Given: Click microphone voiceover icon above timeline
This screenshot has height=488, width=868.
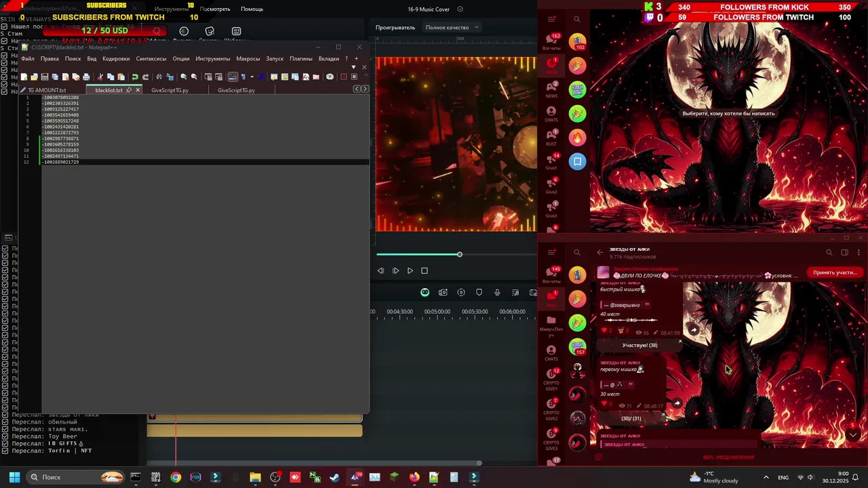Looking at the screenshot, I should pyautogui.click(x=497, y=292).
